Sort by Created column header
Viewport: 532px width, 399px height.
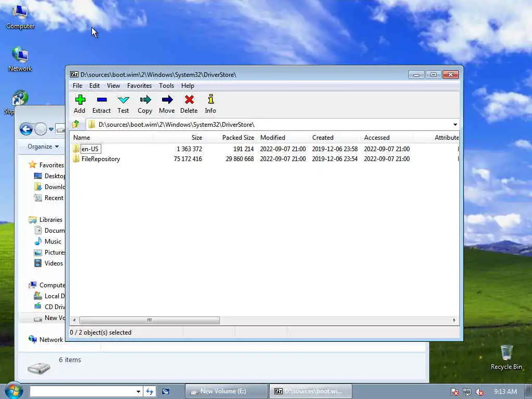click(335, 137)
